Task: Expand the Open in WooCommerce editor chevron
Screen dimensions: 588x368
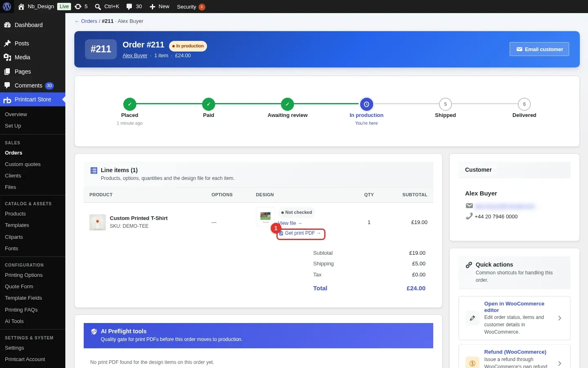Action: pyautogui.click(x=559, y=318)
